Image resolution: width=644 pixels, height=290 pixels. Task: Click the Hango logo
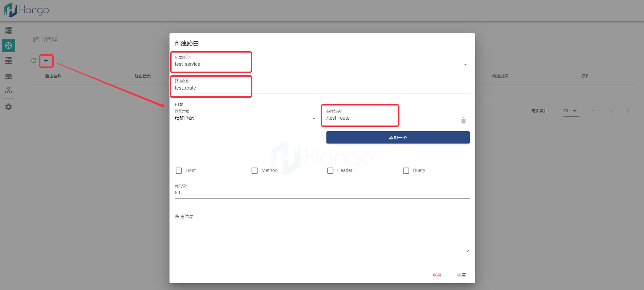(26, 10)
